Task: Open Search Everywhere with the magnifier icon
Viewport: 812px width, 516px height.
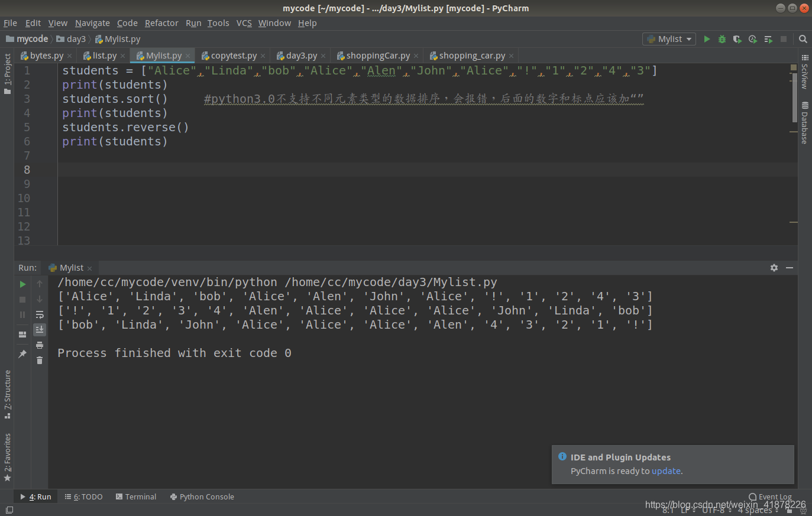Action: pyautogui.click(x=803, y=39)
